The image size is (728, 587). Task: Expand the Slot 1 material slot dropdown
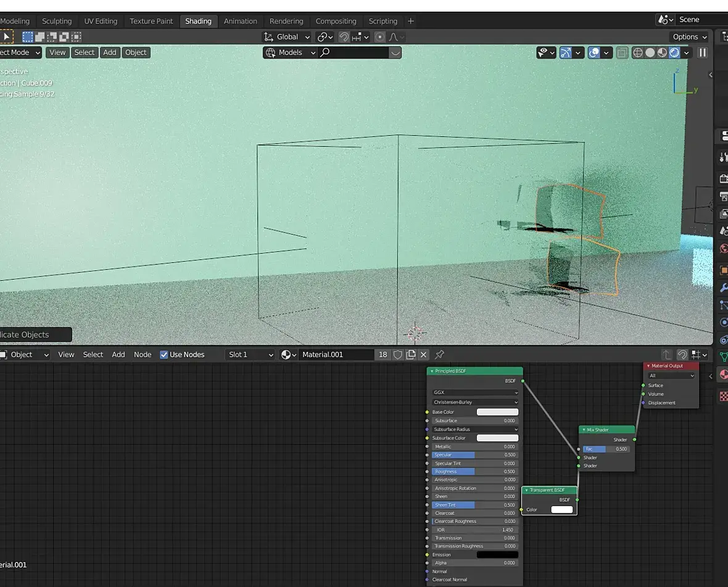(x=250, y=355)
